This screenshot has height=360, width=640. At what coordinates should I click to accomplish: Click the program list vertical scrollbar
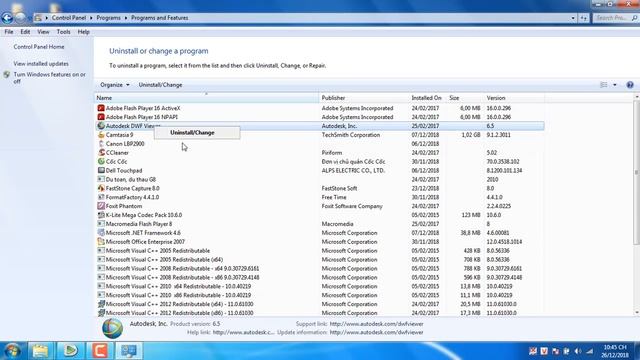637,173
